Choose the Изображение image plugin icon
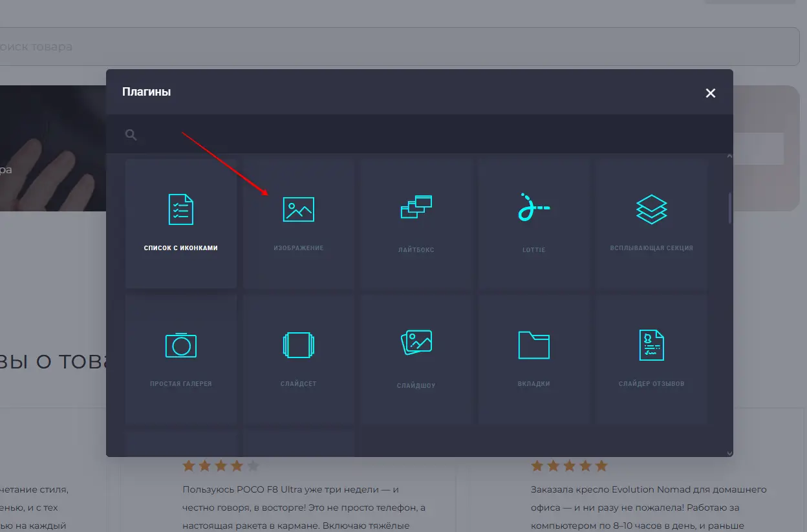807x532 pixels. (x=298, y=209)
